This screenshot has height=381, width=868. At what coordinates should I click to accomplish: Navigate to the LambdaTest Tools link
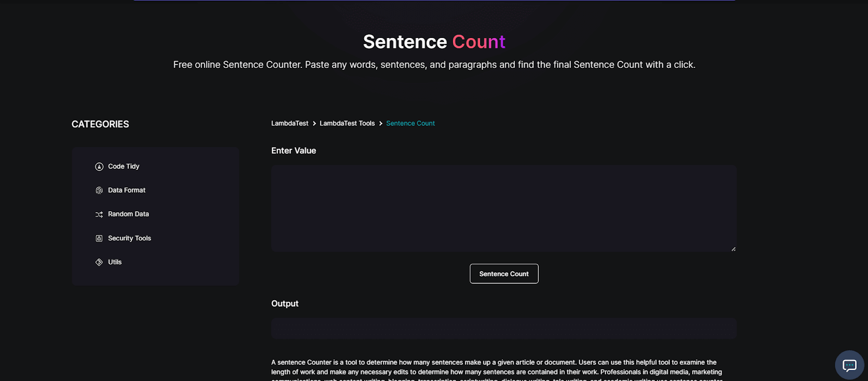pos(347,123)
